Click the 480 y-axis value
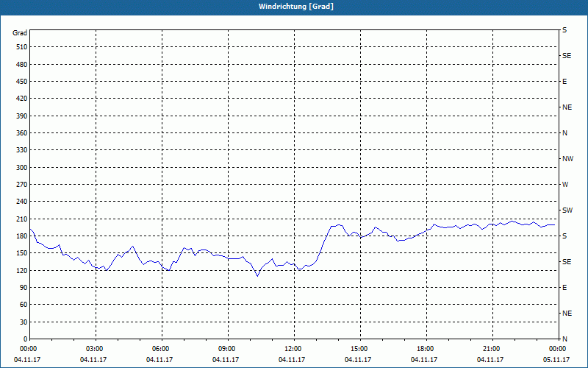 22,65
